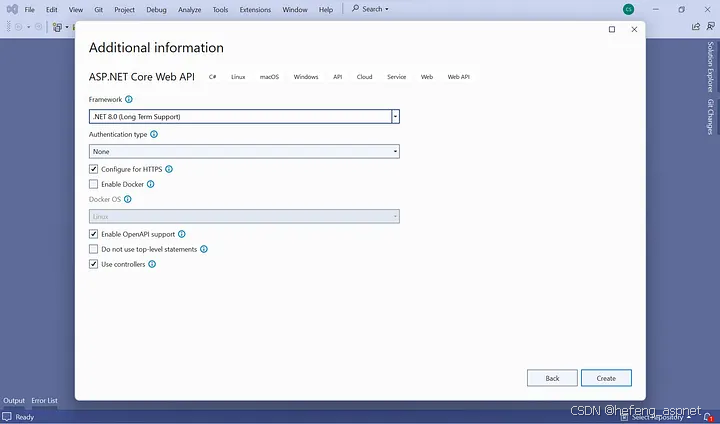The image size is (720, 424).
Task: Click the Windows tag label
Action: [x=306, y=77]
